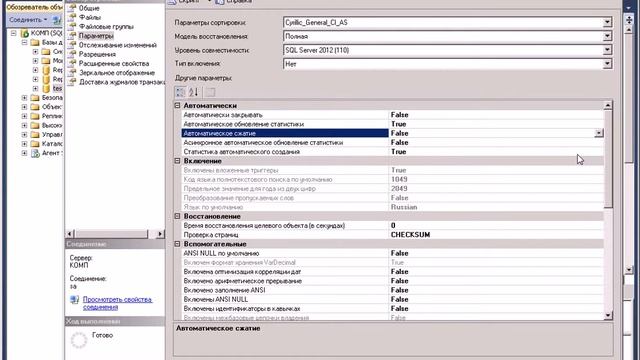Open Просмотреть свойства соединения link
The image size is (640, 360).
pos(117,303)
